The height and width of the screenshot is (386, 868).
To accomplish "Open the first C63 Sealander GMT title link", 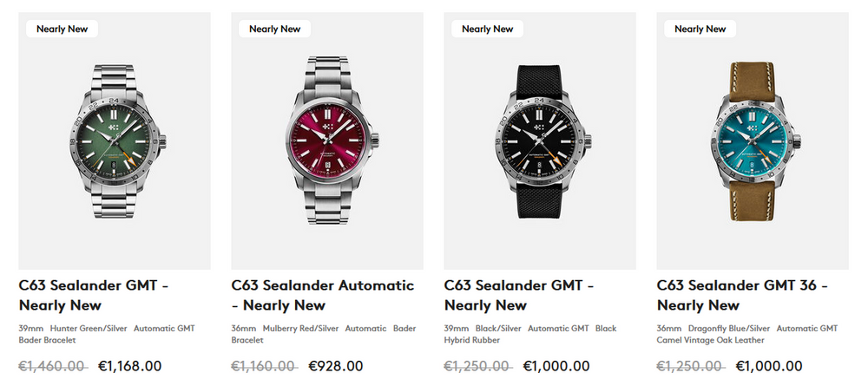I will point(94,295).
